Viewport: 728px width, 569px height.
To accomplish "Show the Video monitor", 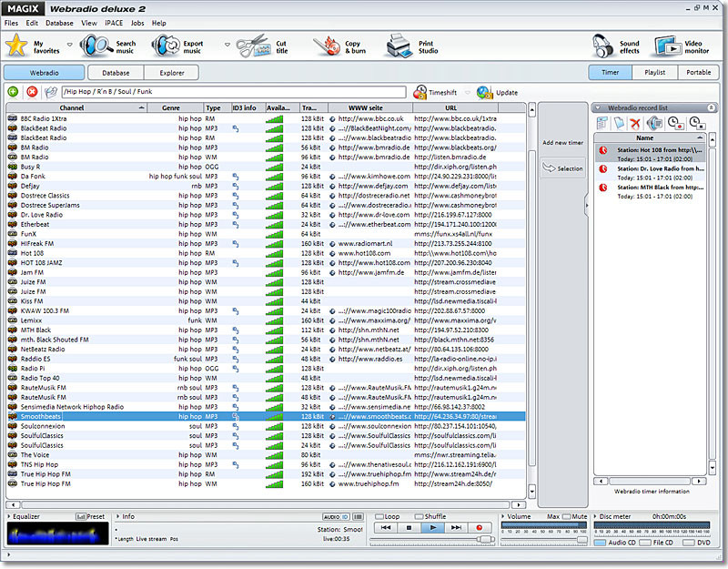I will 668,46.
